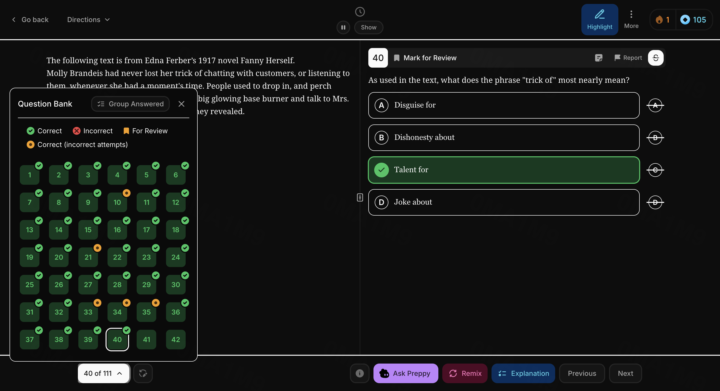View the streak flame counter
The height and width of the screenshot is (391, 720).
coord(663,20)
